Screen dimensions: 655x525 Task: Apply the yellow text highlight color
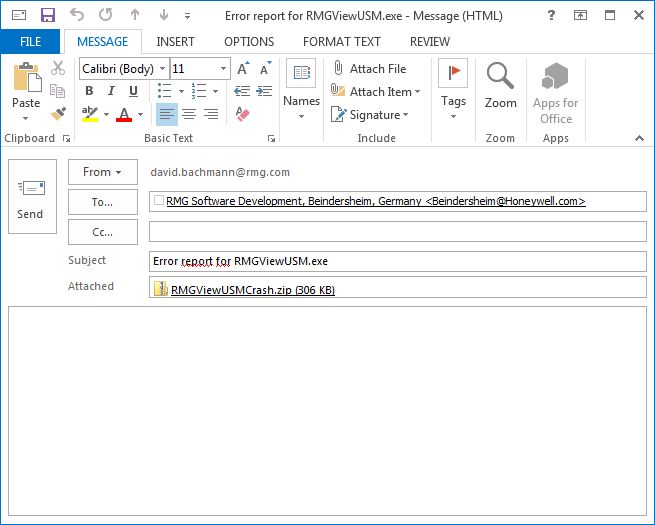tap(90, 114)
